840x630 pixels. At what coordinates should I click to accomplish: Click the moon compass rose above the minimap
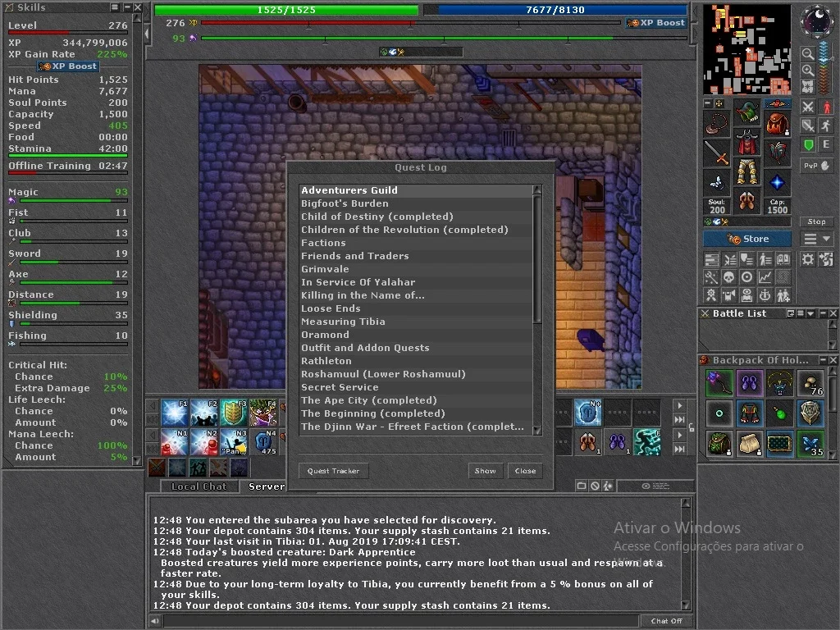[x=816, y=21]
